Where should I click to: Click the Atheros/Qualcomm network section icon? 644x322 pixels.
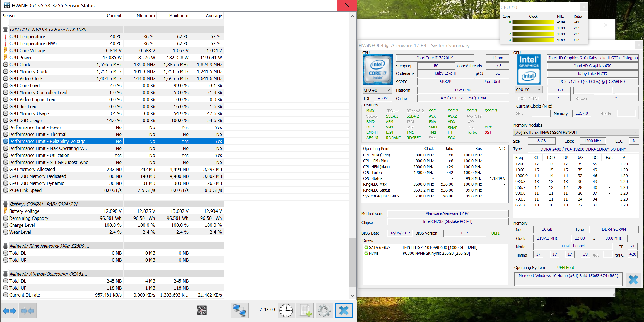(x=5, y=274)
